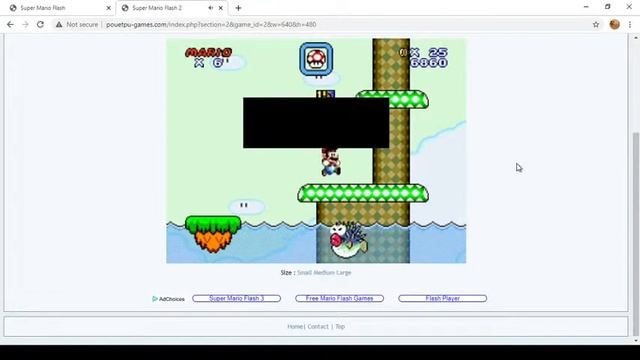Reload the current page

40,24
